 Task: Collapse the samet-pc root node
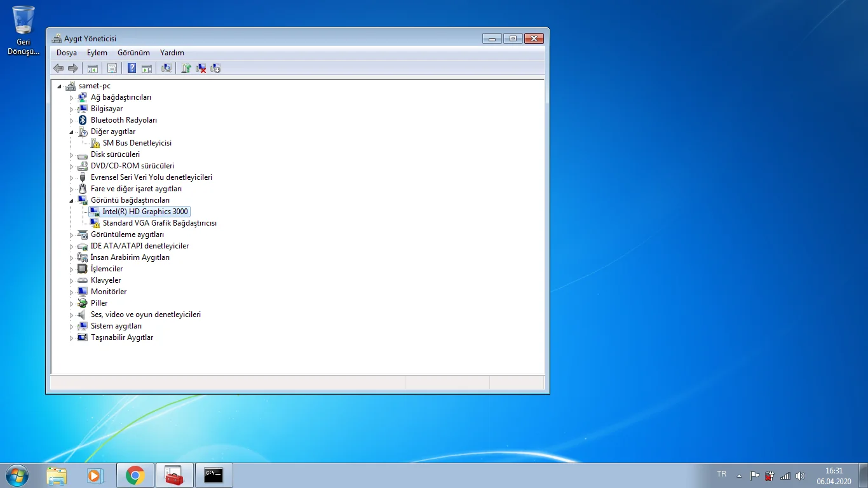[59, 86]
